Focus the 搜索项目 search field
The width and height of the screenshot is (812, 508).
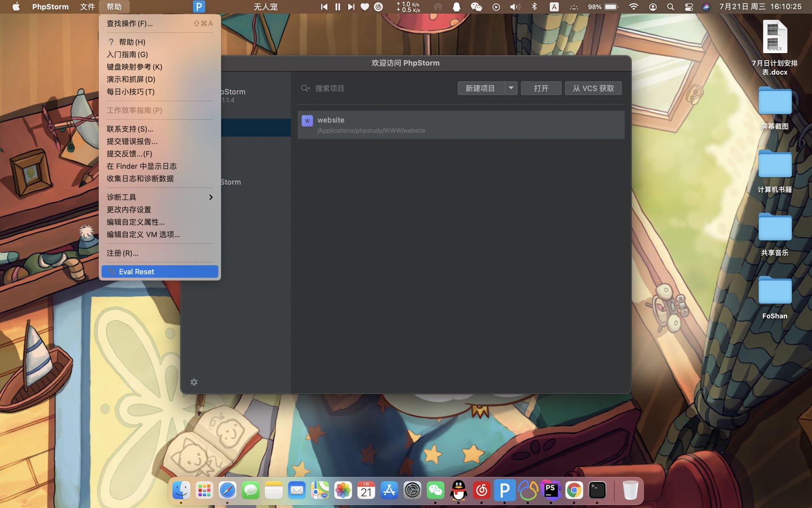[x=376, y=88]
